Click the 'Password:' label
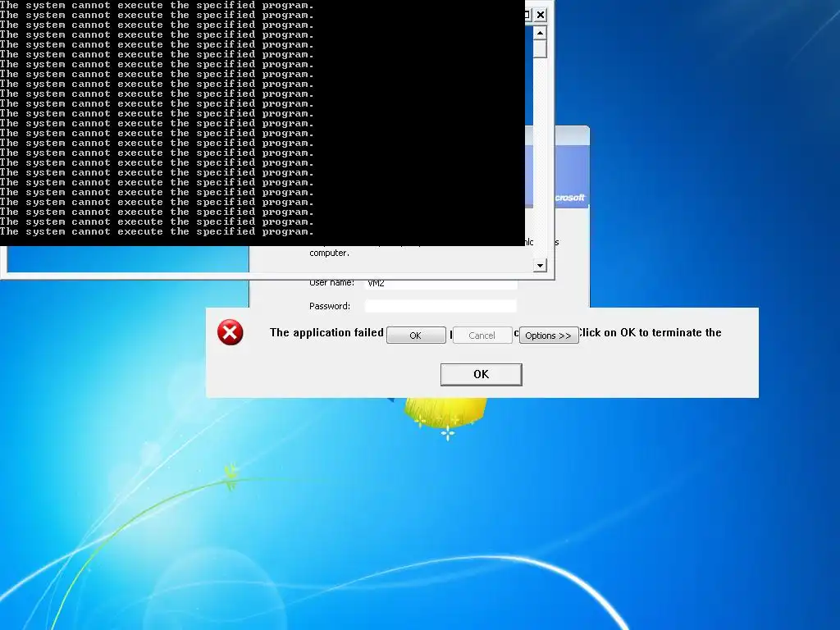Viewport: 840px width, 630px height. [330, 306]
